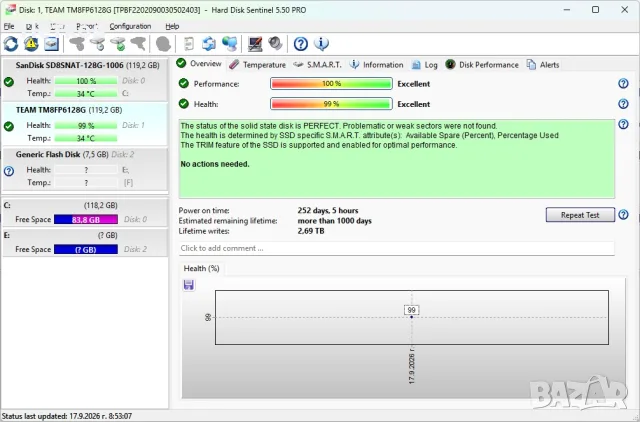This screenshot has width=640, height=422.
Task: Click SanDisk Health 100 % green bar
Action: (x=86, y=81)
